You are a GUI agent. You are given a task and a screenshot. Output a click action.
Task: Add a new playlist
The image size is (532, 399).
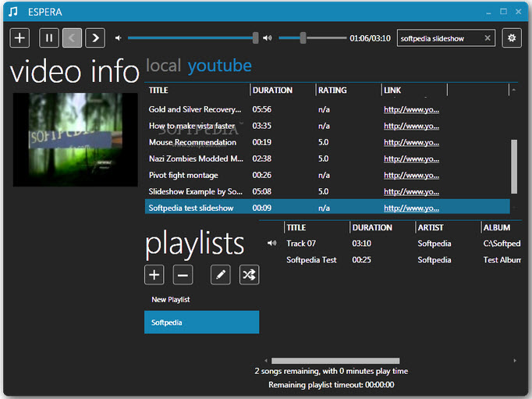(154, 274)
